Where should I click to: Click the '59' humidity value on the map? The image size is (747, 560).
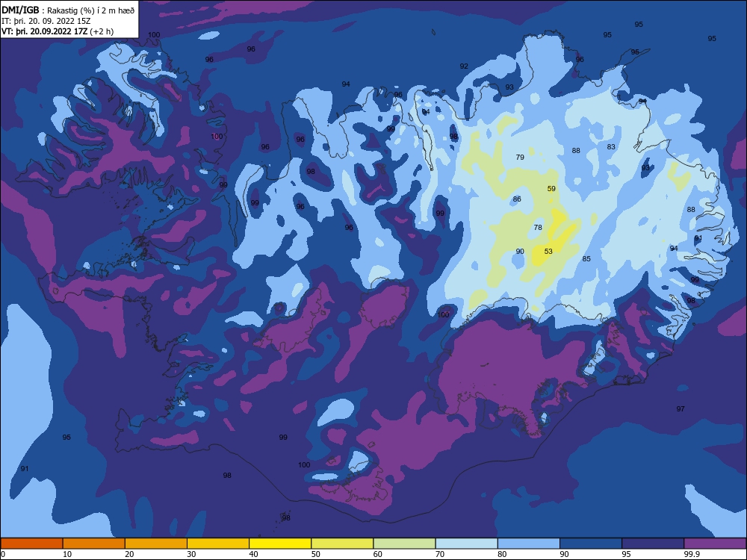pos(551,189)
